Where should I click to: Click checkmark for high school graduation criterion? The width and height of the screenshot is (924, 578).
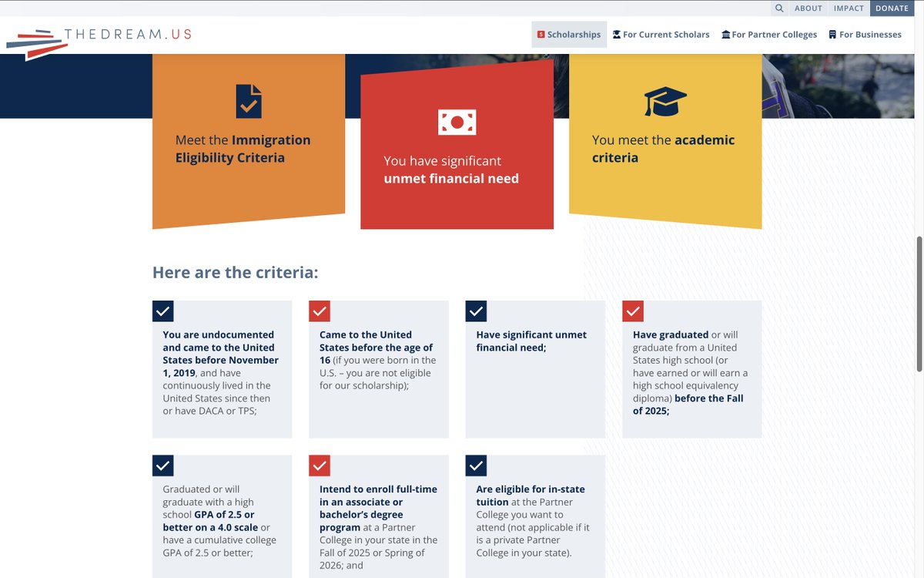[633, 311]
